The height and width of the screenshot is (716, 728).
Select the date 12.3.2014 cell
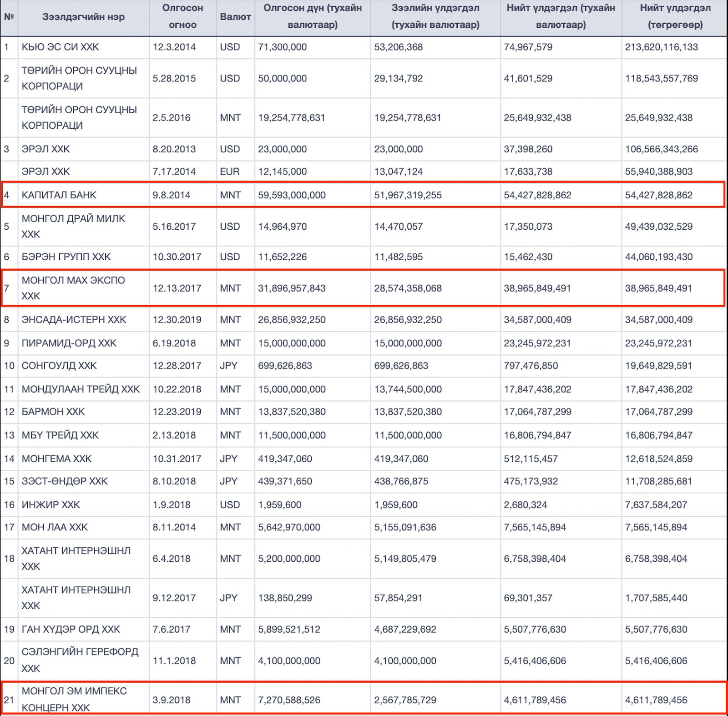(174, 47)
